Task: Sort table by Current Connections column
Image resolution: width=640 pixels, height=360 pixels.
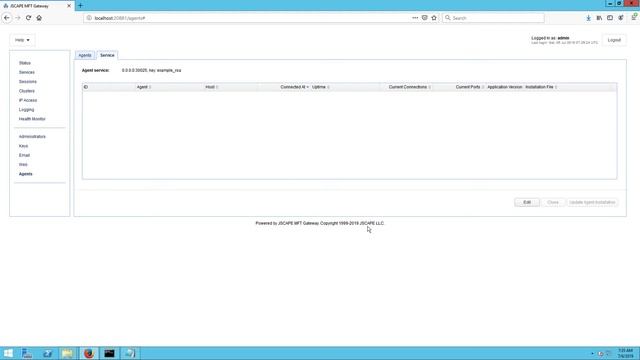Action: coord(407,87)
